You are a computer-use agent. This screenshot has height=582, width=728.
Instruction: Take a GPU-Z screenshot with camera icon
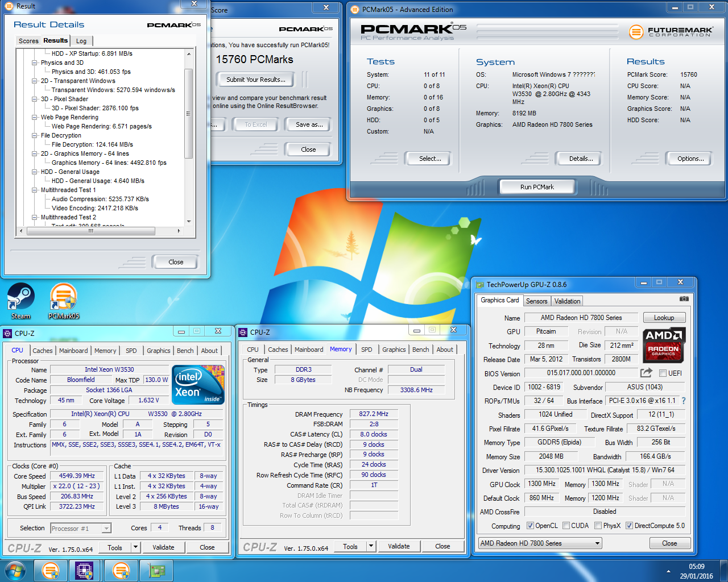click(x=684, y=298)
